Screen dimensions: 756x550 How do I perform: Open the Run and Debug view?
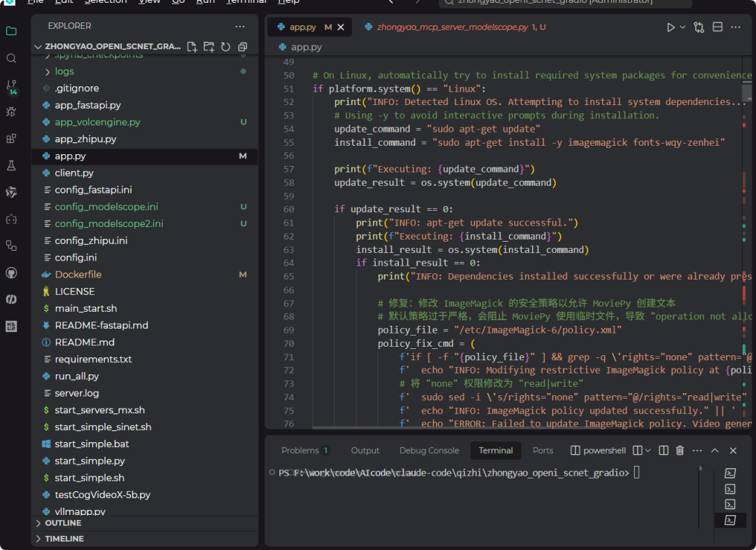11,111
